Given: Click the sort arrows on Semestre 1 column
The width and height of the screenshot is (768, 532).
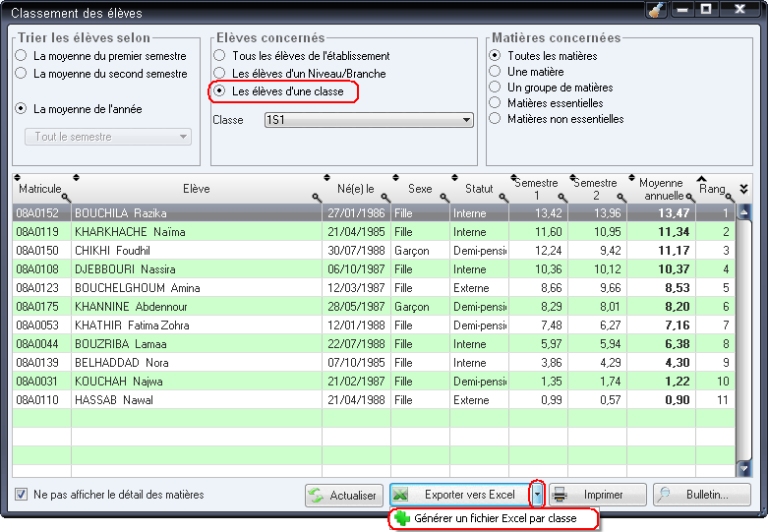Looking at the screenshot, I should point(515,177).
